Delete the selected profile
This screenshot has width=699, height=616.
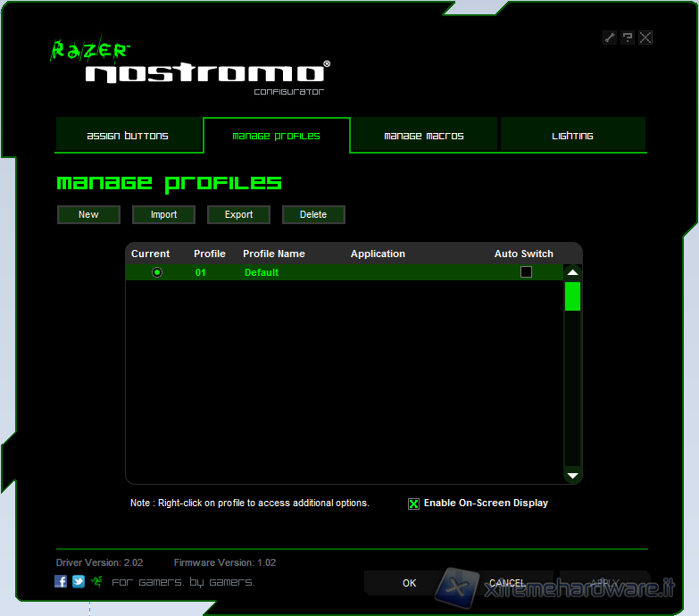click(313, 214)
